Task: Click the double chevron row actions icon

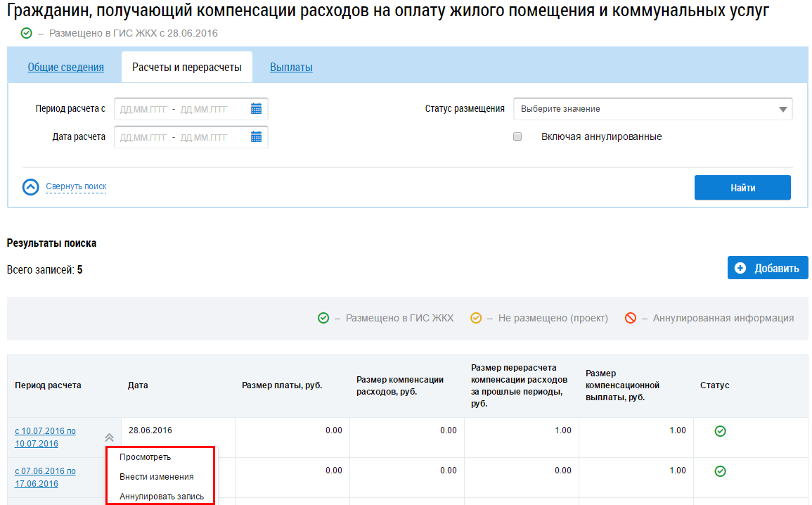Action: coord(109,437)
